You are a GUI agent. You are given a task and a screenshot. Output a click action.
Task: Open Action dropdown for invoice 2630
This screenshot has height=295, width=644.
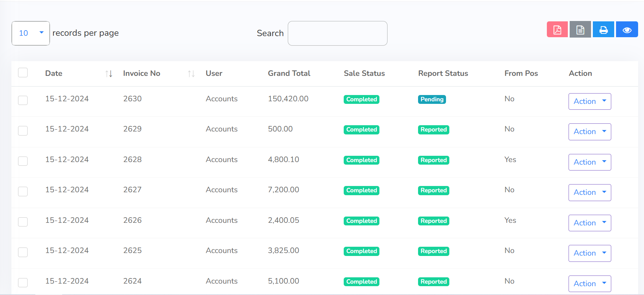coord(590,101)
